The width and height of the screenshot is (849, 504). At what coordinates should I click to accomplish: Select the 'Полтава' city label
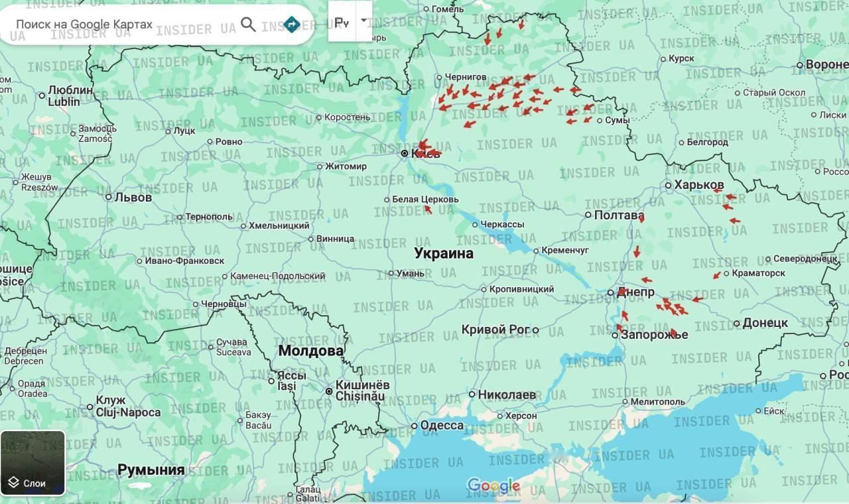[x=619, y=215]
